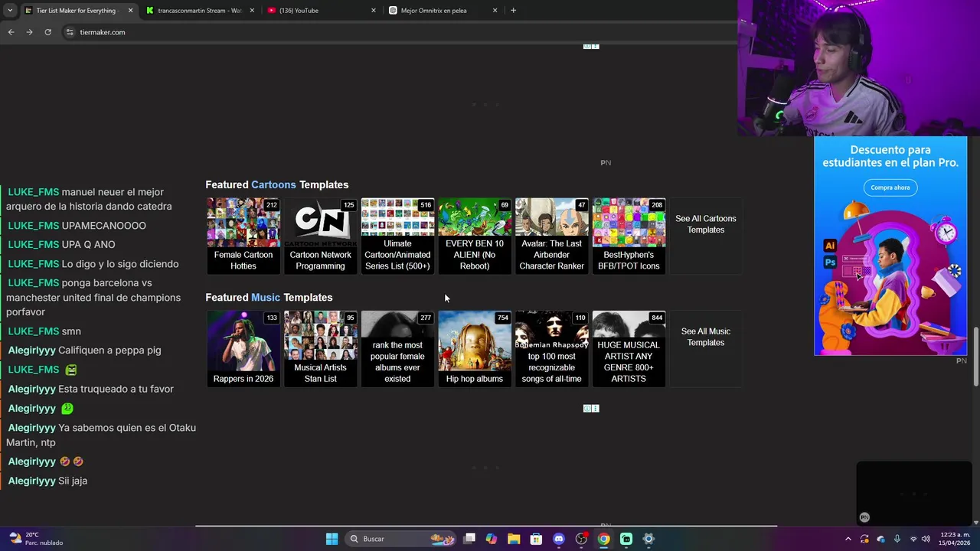
Task: Open Copilot from the taskbar
Action: (x=492, y=539)
